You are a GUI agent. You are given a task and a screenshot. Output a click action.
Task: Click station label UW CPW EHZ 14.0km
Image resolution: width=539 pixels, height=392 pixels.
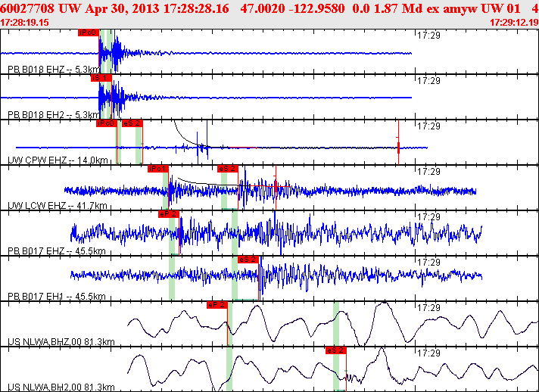tap(58, 160)
